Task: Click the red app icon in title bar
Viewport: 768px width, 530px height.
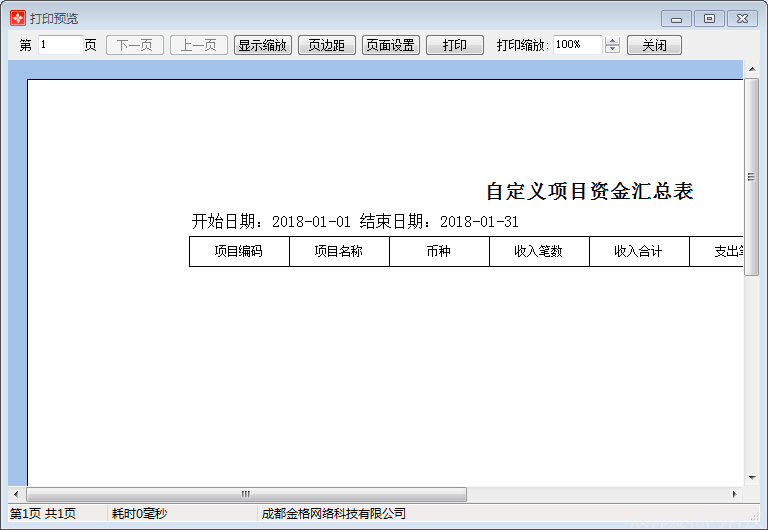Action: click(17, 18)
